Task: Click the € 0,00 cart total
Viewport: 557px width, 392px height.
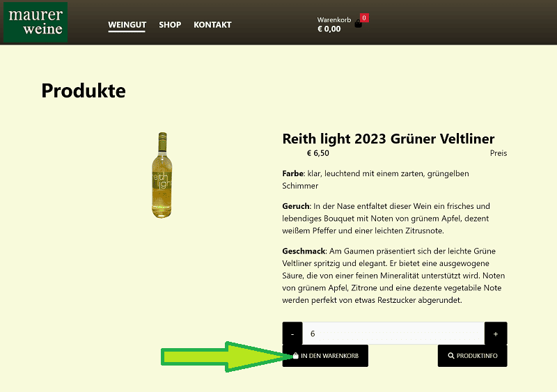Action: 329,29
